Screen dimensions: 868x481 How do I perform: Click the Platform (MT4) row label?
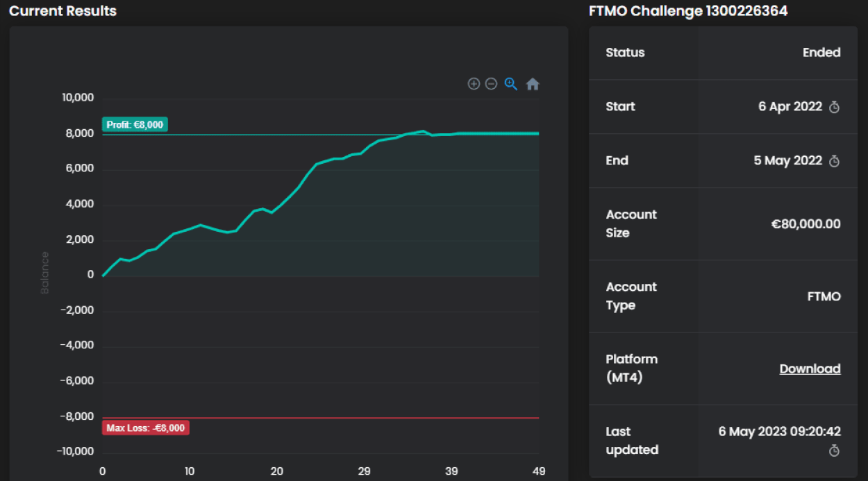click(631, 369)
